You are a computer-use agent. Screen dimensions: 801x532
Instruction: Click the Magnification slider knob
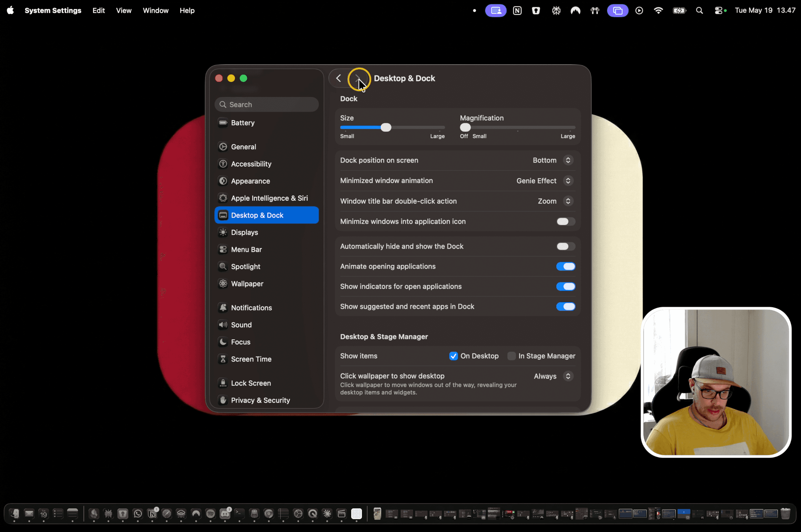click(465, 128)
